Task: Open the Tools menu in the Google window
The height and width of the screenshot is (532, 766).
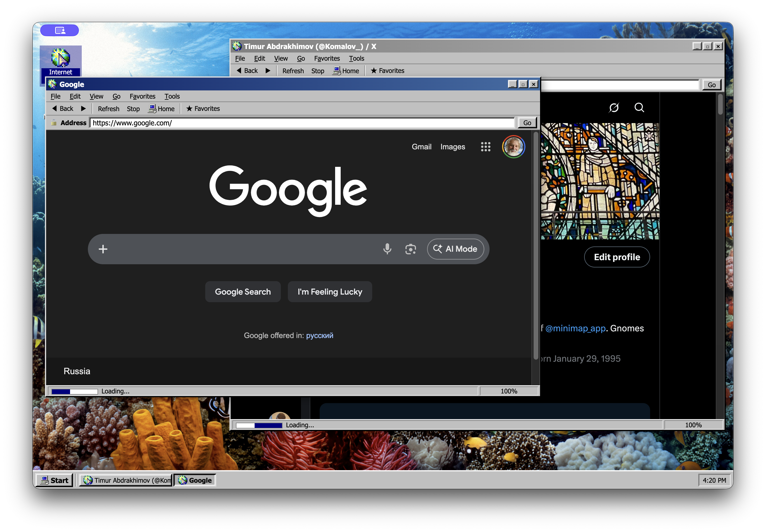Action: pos(172,96)
